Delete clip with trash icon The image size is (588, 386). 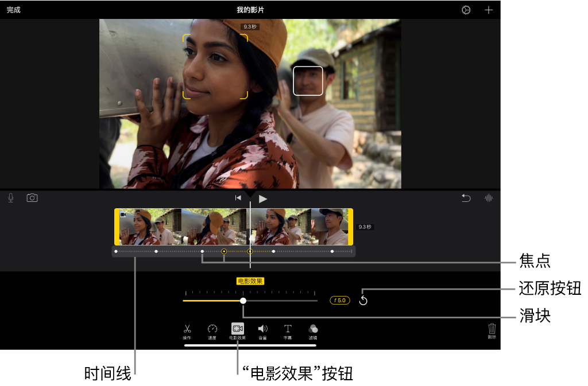492,331
